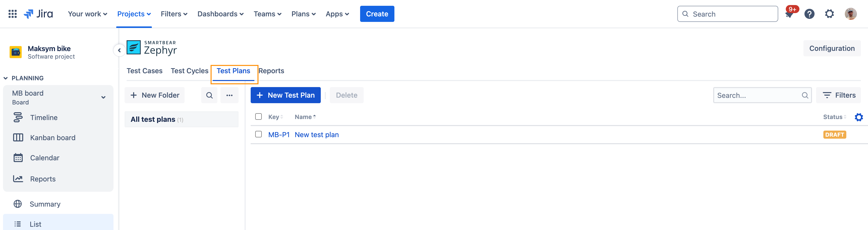Open the Zephyr Reports tab
This screenshot has height=230, width=868.
pyautogui.click(x=271, y=71)
